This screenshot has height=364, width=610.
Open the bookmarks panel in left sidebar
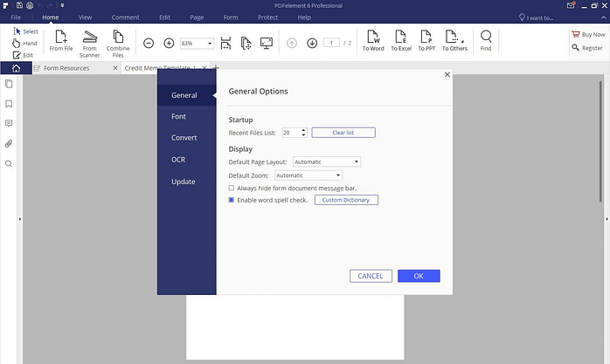point(9,104)
